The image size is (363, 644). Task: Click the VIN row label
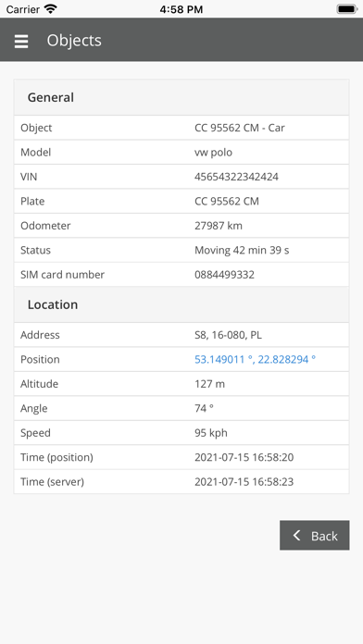point(29,177)
